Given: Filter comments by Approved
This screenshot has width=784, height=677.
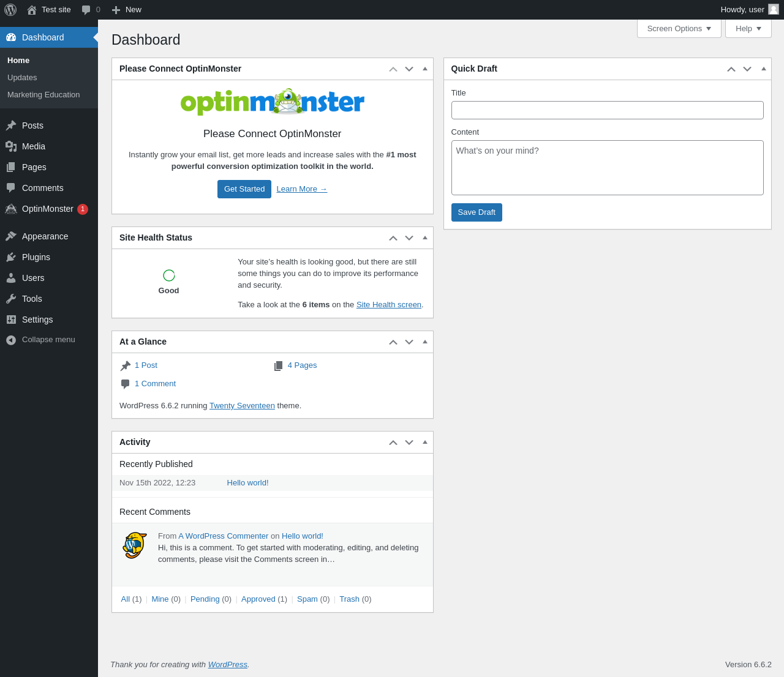Looking at the screenshot, I should pyautogui.click(x=258, y=599).
